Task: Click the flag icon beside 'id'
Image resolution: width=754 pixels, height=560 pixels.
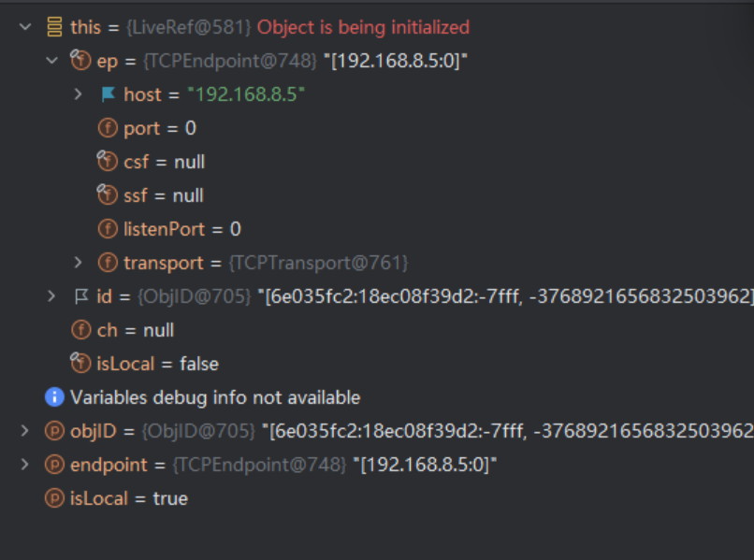Action: click(81, 296)
